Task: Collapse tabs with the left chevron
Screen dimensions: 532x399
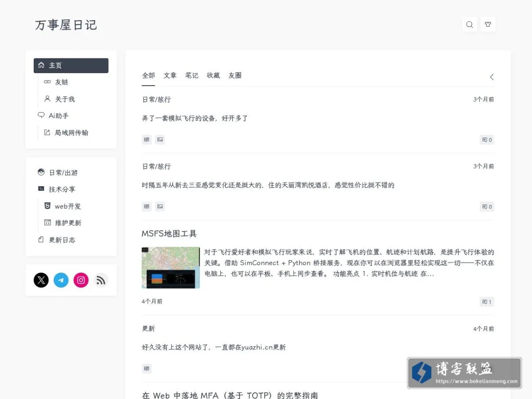Action: [x=491, y=77]
